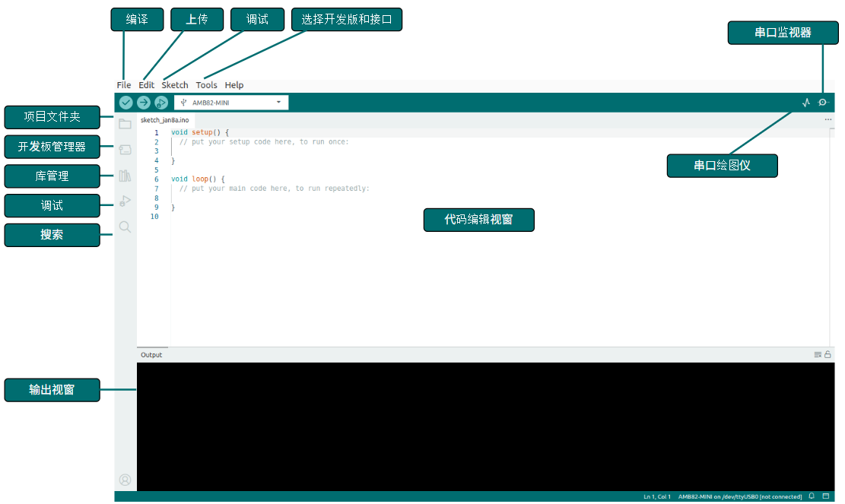The image size is (845, 504).
Task: Open the Serial Monitor icon
Action: click(822, 103)
